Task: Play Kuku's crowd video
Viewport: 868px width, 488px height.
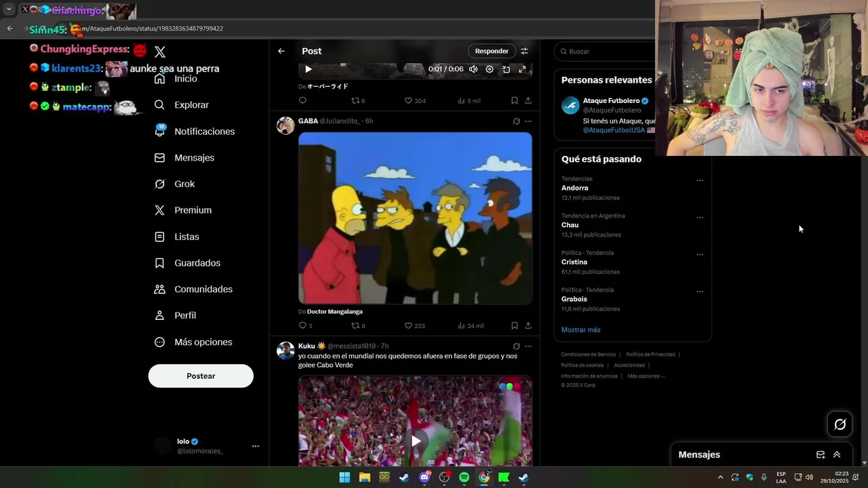Action: tap(415, 441)
